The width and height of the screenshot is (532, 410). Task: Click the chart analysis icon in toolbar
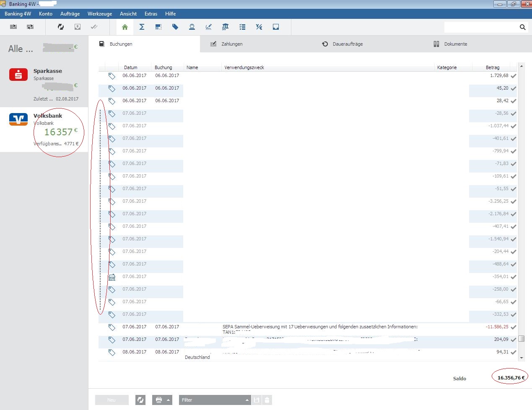tap(209, 27)
